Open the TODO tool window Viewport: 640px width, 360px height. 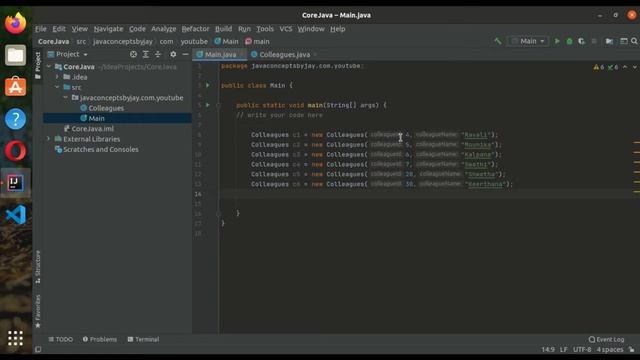pyautogui.click(x=60, y=339)
